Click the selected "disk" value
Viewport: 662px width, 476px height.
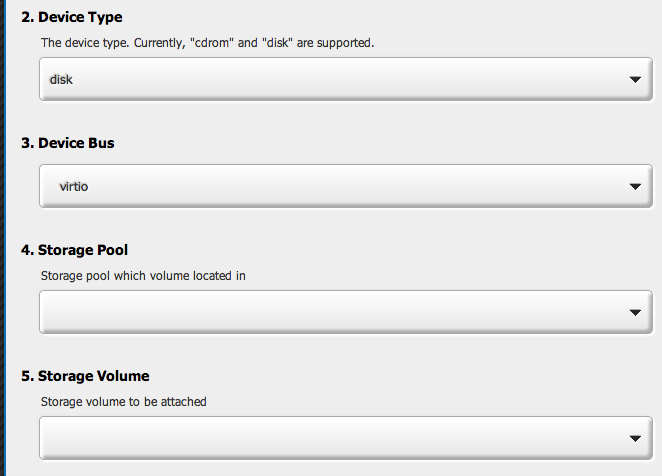61,80
